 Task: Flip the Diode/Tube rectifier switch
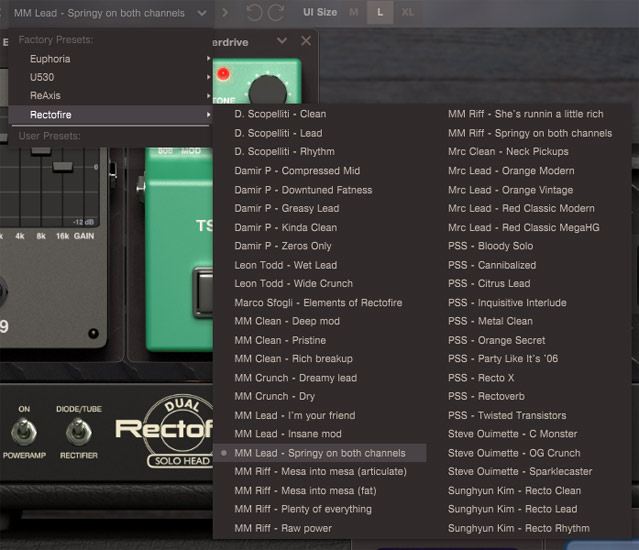(x=76, y=432)
